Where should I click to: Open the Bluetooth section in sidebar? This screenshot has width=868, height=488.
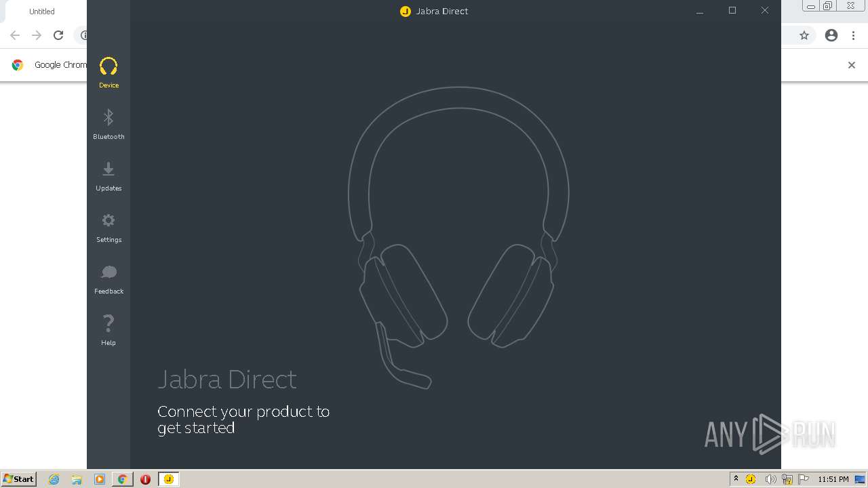click(x=108, y=124)
